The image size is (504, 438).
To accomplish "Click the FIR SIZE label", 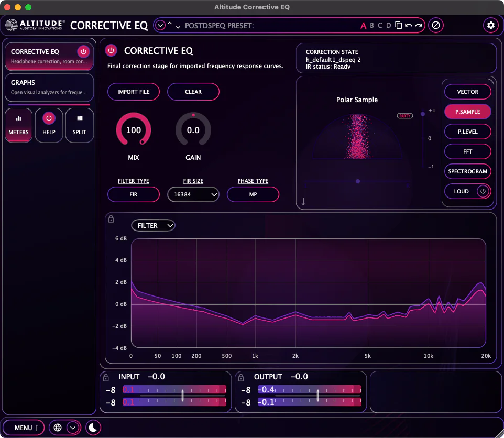I will [x=193, y=181].
